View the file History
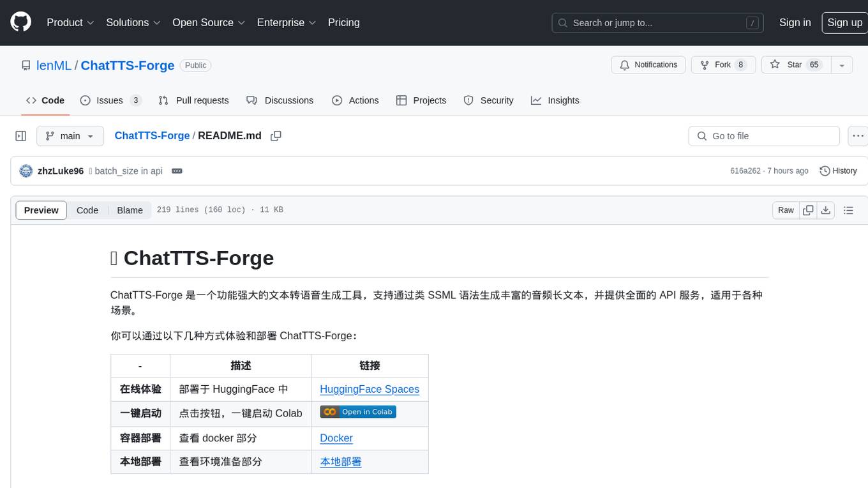This screenshot has height=488, width=868. (838, 171)
